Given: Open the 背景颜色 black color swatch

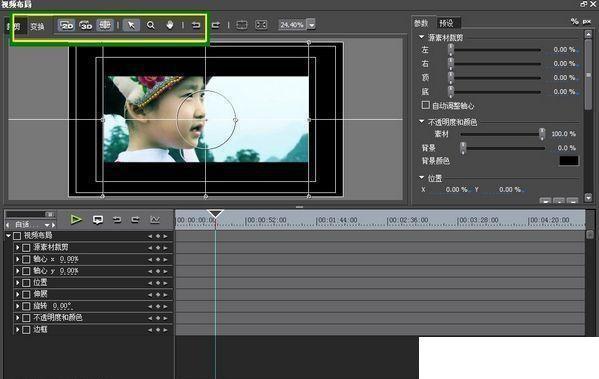Looking at the screenshot, I should point(569,161).
